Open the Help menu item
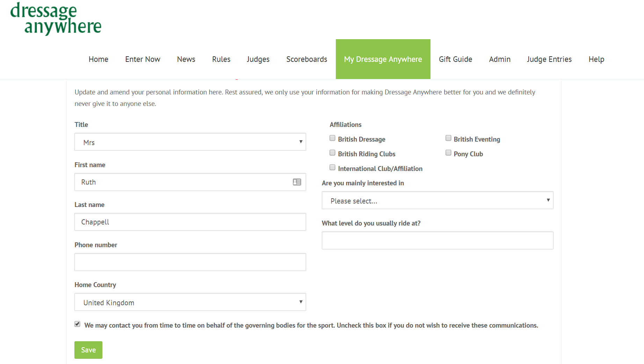The width and height of the screenshot is (644, 364). point(596,59)
